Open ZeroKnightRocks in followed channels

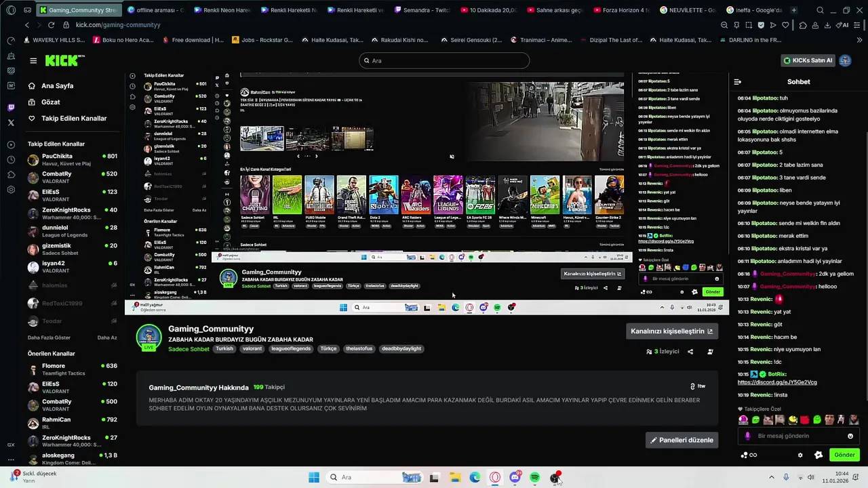tap(73, 213)
